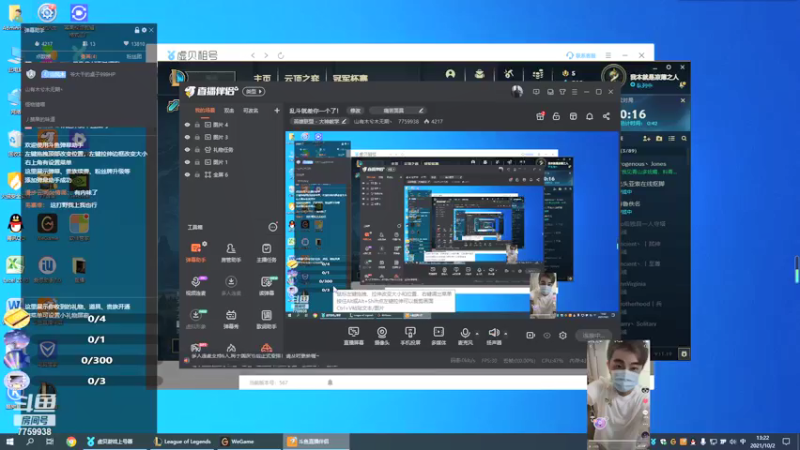Click the unlock icon in stream header
Screen dimensions: 800x450
click(x=556, y=116)
